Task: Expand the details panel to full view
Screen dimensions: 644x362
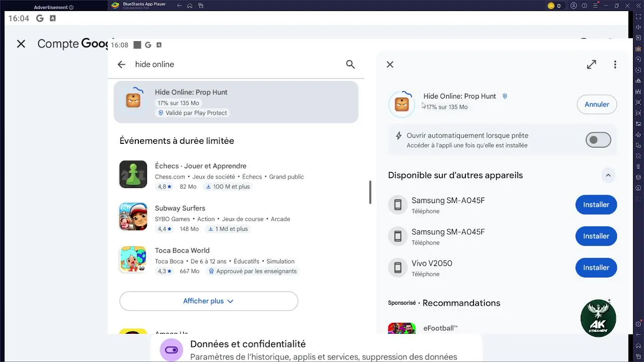Action: pyautogui.click(x=592, y=64)
